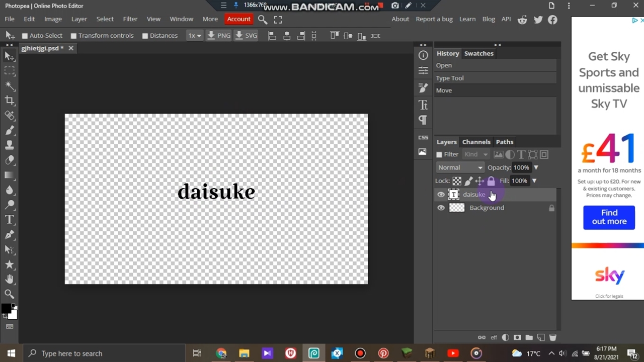
Task: Switch to the Channels tab
Action: (x=476, y=142)
